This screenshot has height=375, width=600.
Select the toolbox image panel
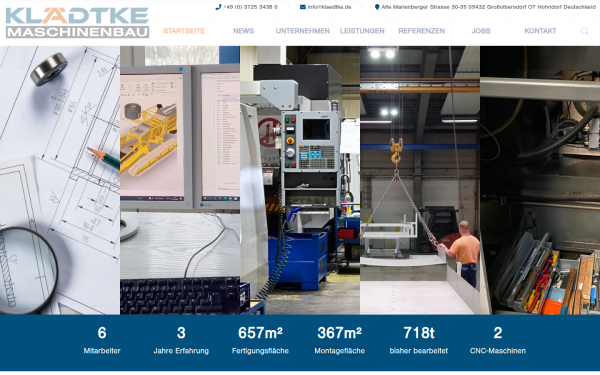tap(540, 180)
